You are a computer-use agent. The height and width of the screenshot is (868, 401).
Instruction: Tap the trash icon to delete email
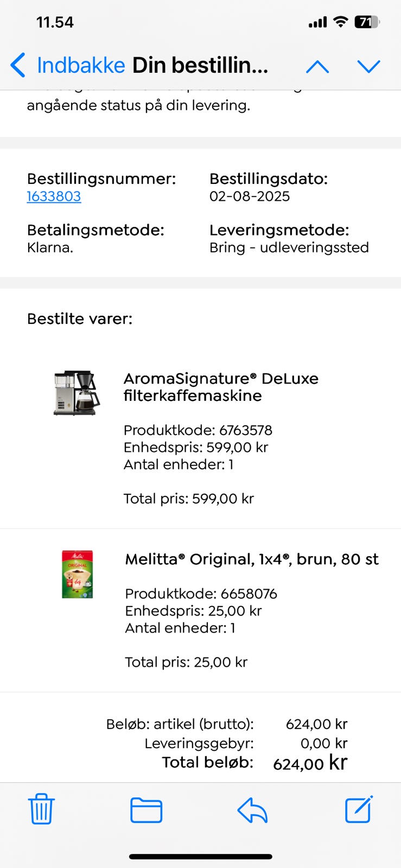point(41,809)
